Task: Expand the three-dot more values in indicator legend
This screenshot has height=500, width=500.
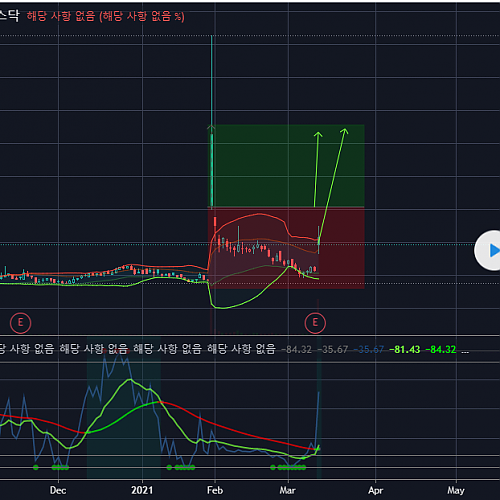Action: click(x=465, y=350)
